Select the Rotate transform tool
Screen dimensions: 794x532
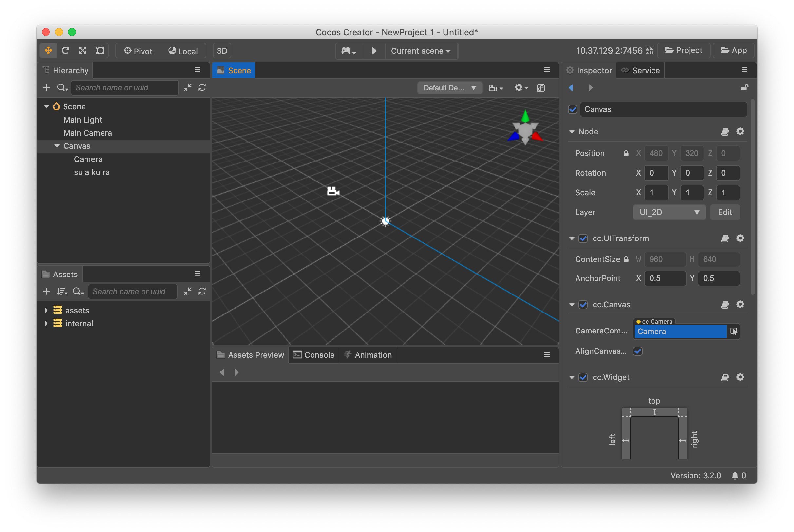(66, 51)
